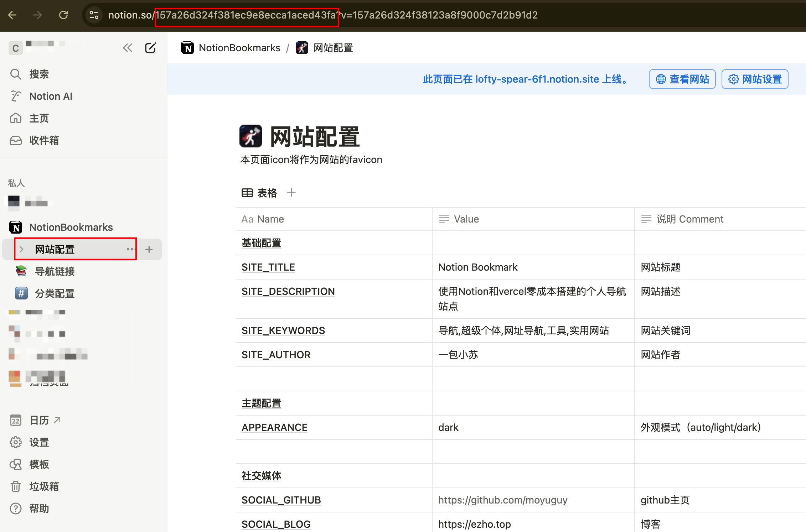Open the SITE_KEYWORDS row

pyautogui.click(x=283, y=330)
